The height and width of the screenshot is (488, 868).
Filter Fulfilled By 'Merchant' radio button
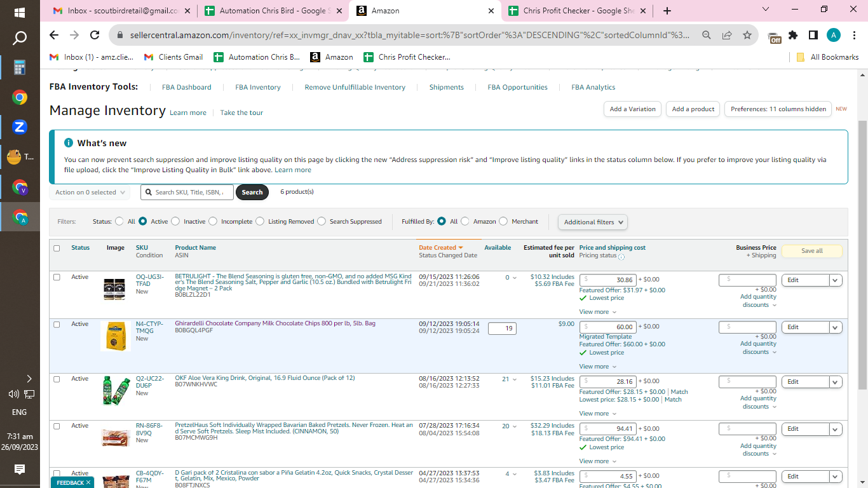pos(503,222)
